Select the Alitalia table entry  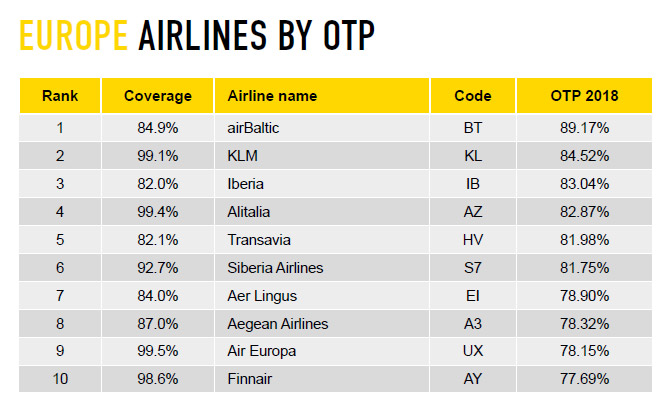(x=248, y=212)
